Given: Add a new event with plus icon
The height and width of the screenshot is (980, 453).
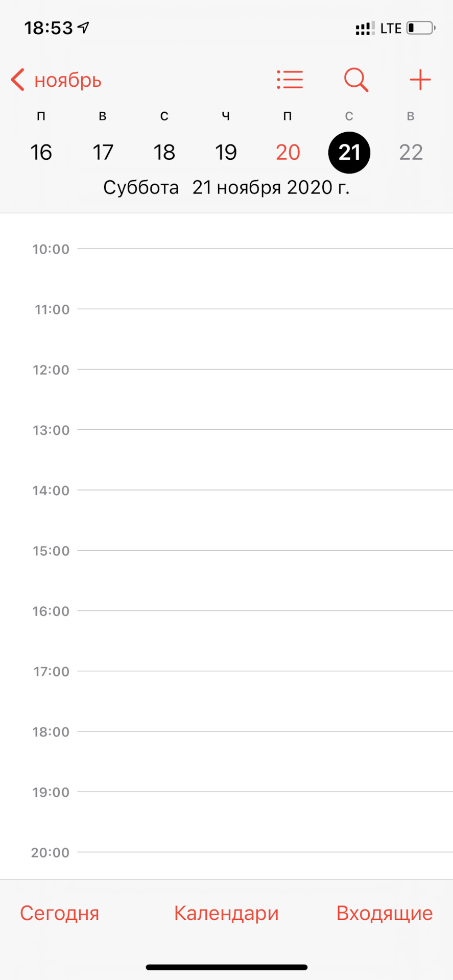Looking at the screenshot, I should [420, 80].
